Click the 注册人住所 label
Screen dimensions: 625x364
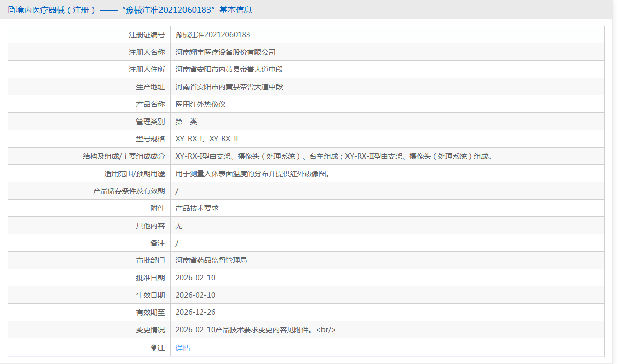pos(147,69)
